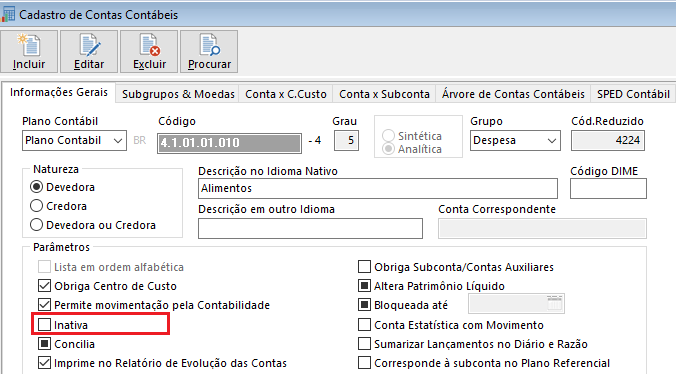Screen dimensions: 676x374
Task: Click Descrição em outro Idioma field
Action: (310, 228)
